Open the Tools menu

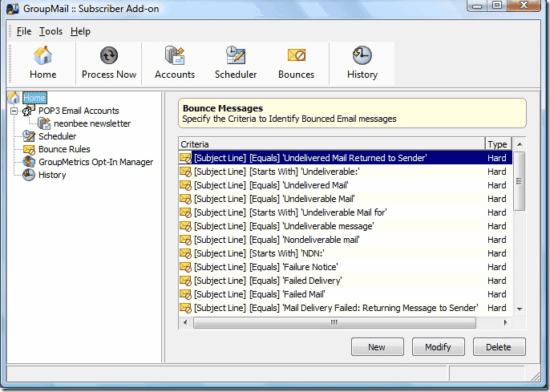point(51,31)
